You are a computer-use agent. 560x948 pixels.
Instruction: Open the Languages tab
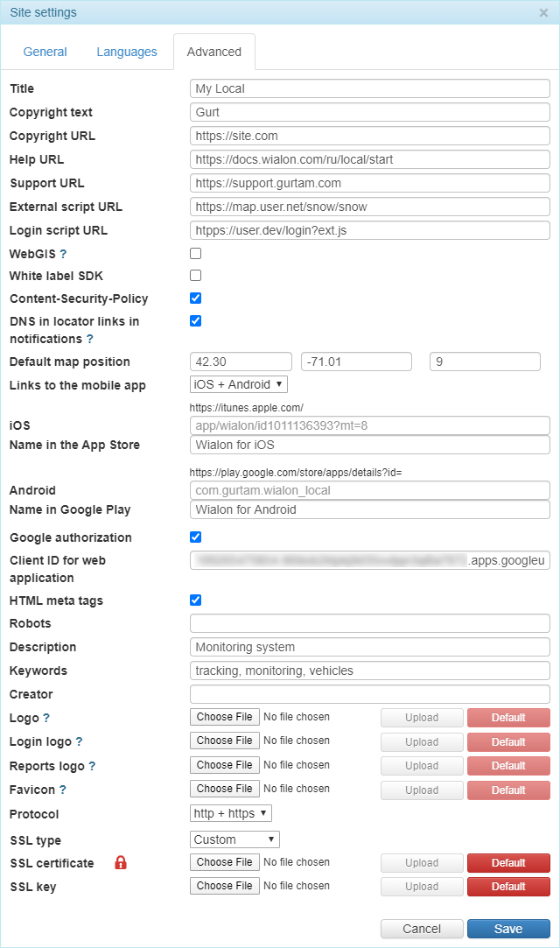point(127,52)
